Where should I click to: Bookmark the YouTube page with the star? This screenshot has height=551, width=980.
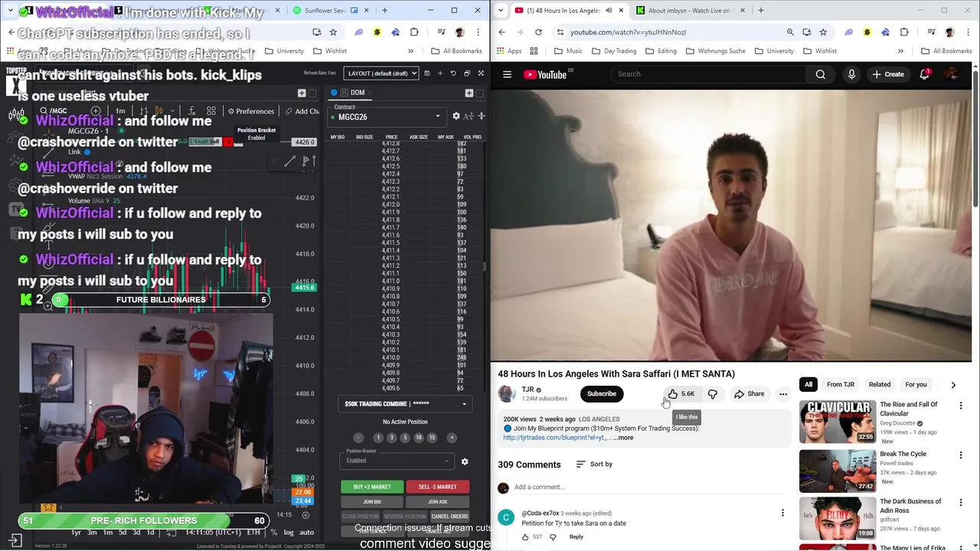[823, 32]
